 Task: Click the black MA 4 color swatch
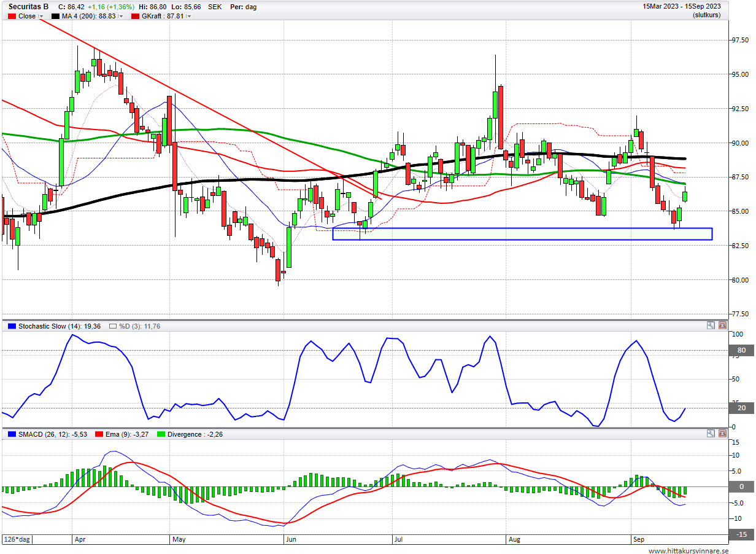pos(55,17)
